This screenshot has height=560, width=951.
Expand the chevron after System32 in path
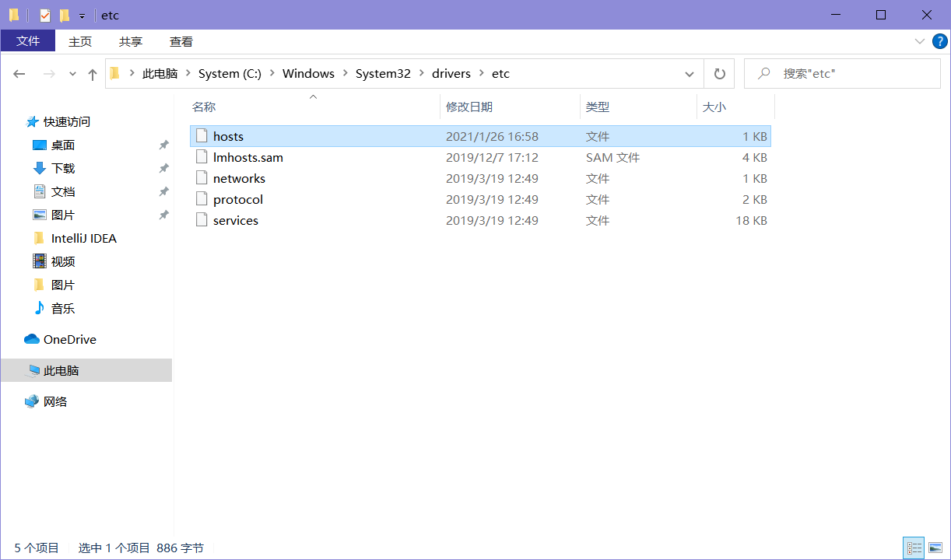point(421,73)
